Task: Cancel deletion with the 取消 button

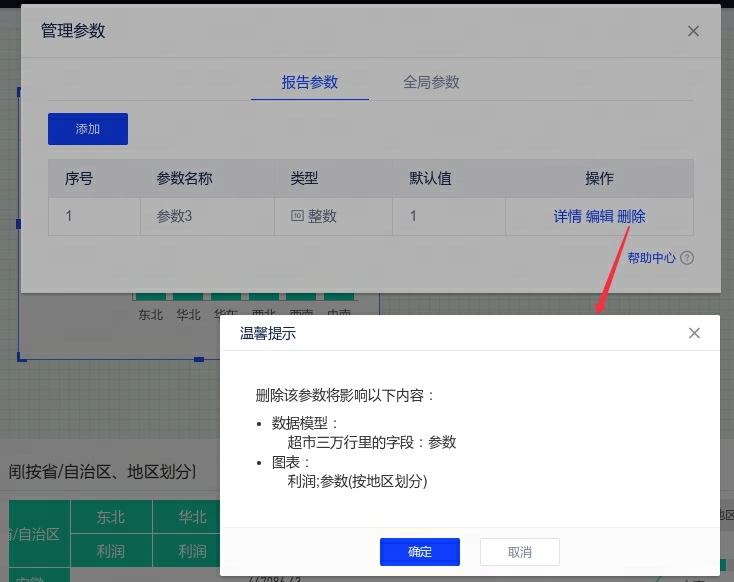Action: pyautogui.click(x=519, y=552)
